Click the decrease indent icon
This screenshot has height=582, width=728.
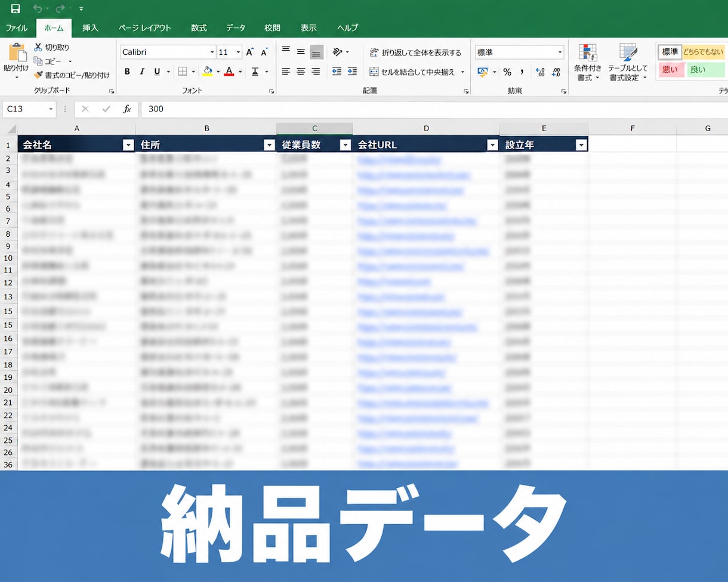pyautogui.click(x=337, y=72)
